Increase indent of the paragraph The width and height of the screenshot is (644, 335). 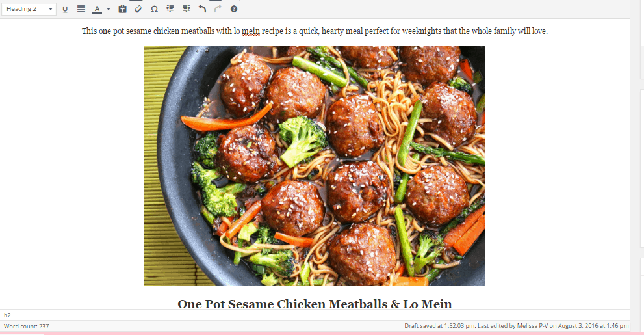pyautogui.click(x=186, y=9)
